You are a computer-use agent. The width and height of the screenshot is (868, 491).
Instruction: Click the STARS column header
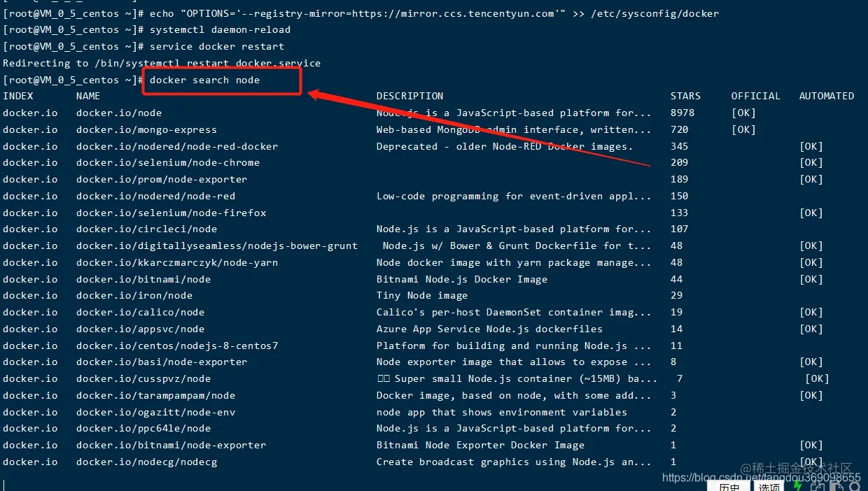(685, 97)
